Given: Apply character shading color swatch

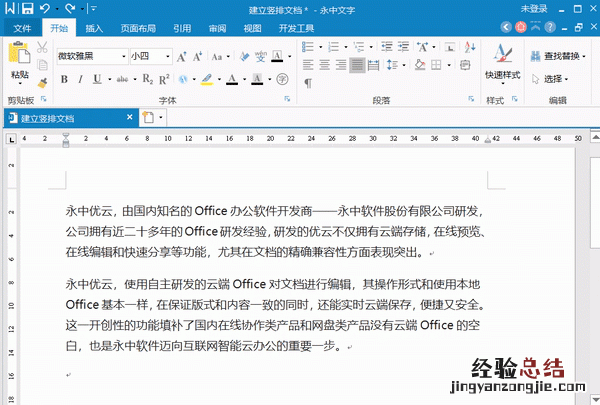Looking at the screenshot, I should (x=257, y=79).
